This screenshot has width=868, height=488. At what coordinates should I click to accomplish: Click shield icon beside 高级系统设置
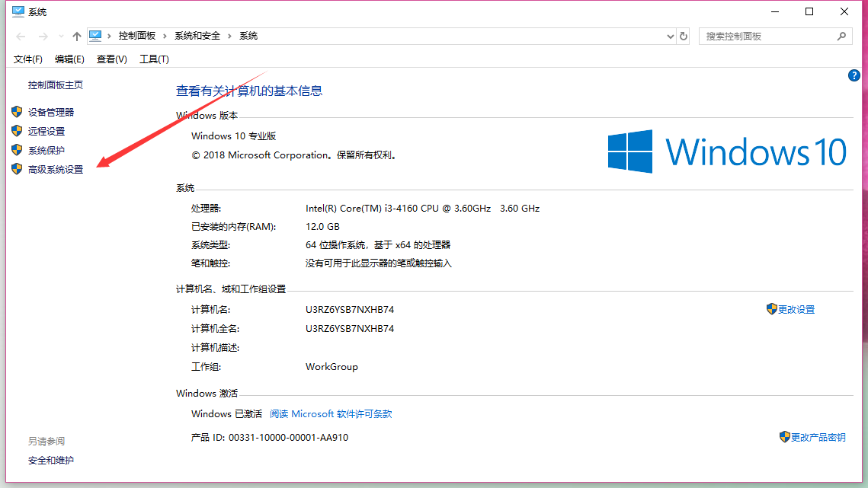pyautogui.click(x=18, y=169)
